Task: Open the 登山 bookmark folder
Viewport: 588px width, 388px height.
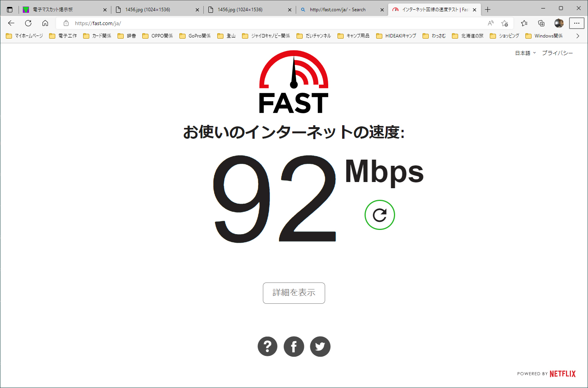Action: [227, 36]
